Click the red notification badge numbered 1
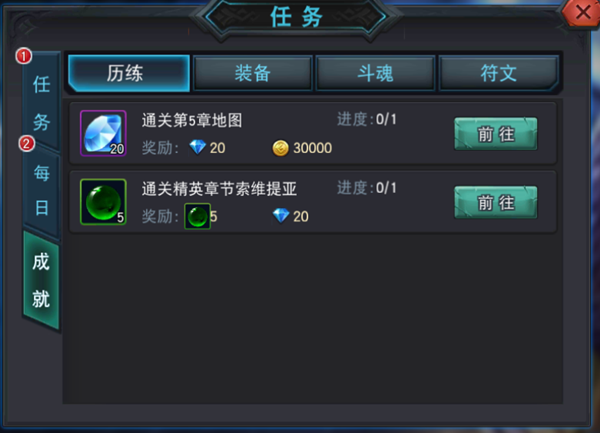 (23, 56)
